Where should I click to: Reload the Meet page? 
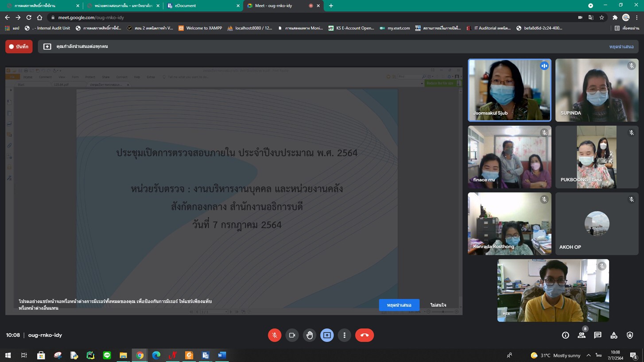[29, 17]
